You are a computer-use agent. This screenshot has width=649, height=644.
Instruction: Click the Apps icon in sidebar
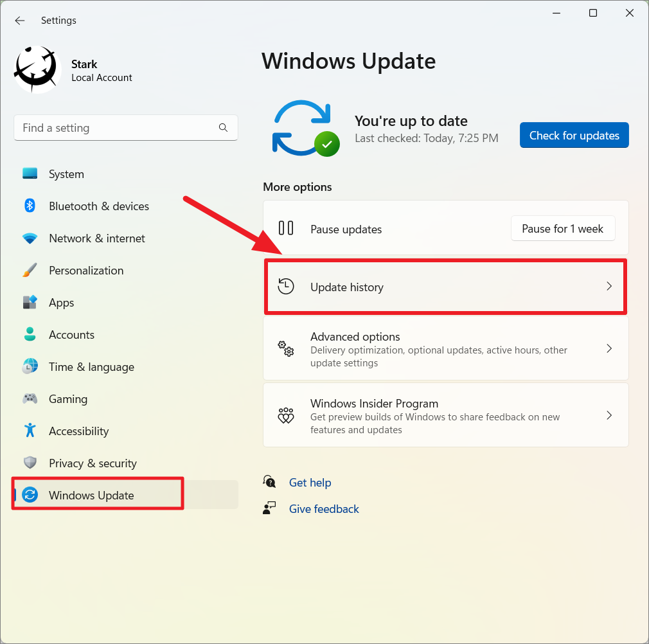30,302
